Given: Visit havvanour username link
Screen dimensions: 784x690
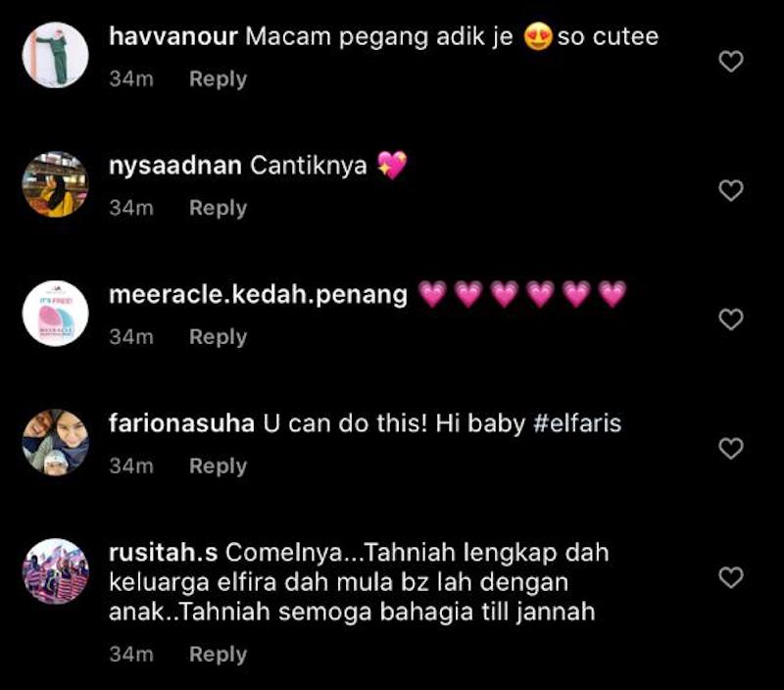Looking at the screenshot, I should point(173,36).
